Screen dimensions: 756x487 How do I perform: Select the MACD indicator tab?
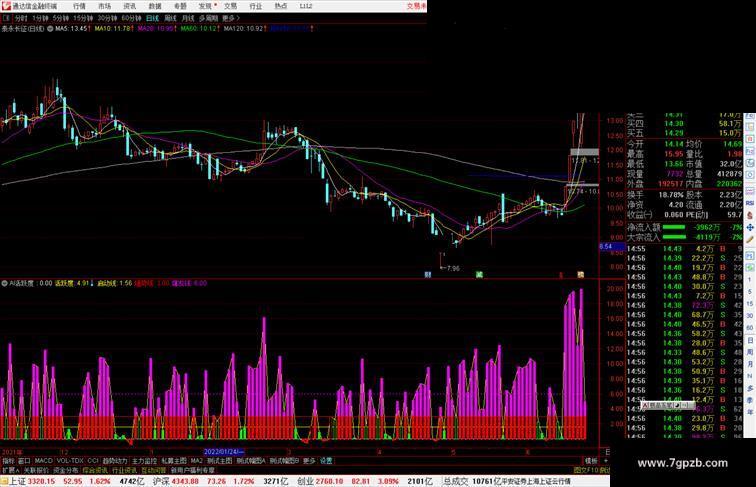coord(43,461)
